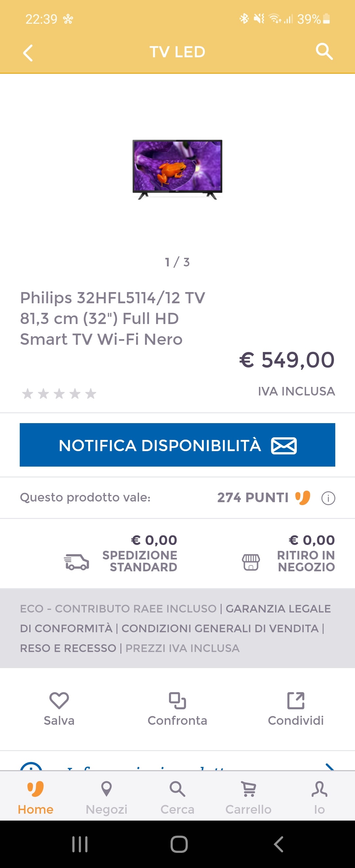Open the Io profile tab
This screenshot has width=355, height=868.
pyautogui.click(x=319, y=798)
